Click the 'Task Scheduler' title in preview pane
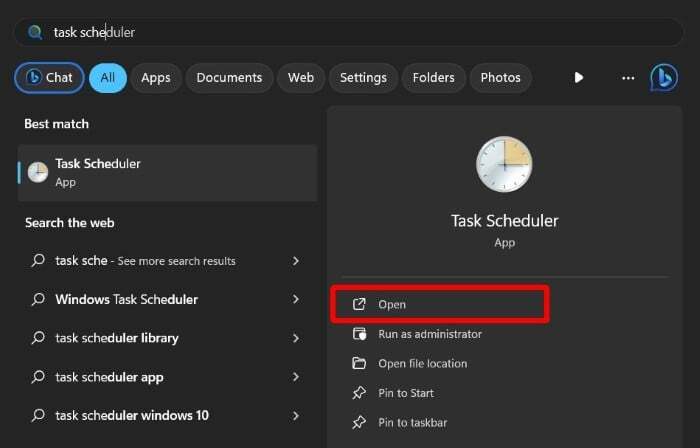700x448 pixels. (x=504, y=221)
